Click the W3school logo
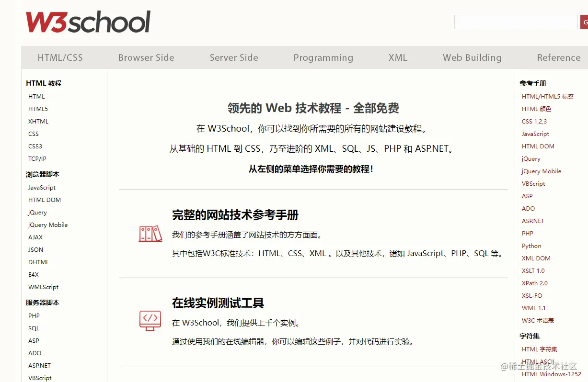This screenshot has height=382, width=588. point(88,22)
